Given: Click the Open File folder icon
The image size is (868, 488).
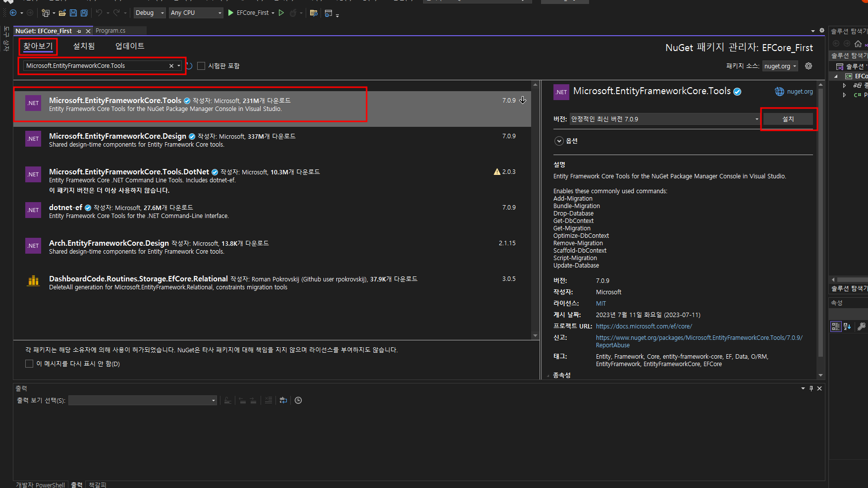Looking at the screenshot, I should pyautogui.click(x=62, y=13).
